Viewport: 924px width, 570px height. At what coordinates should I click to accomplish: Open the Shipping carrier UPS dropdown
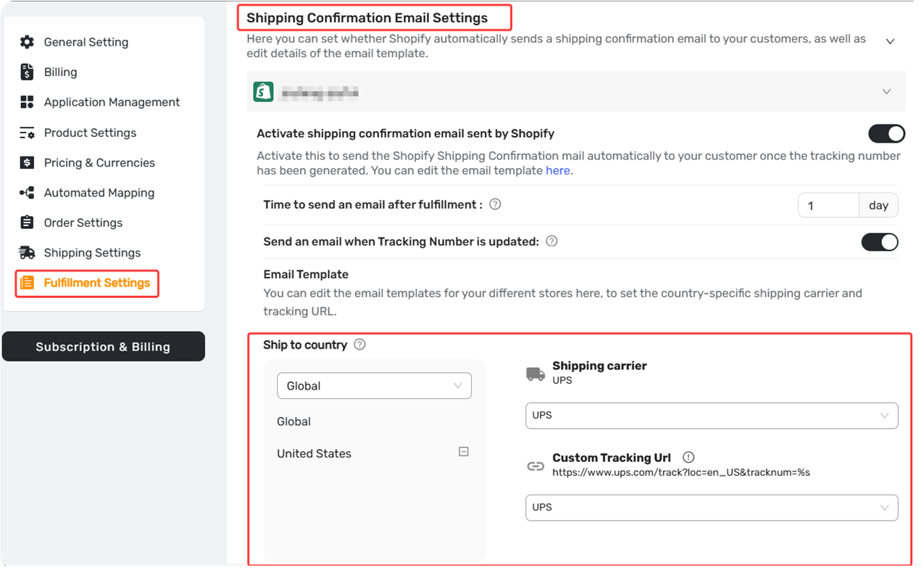[712, 416]
